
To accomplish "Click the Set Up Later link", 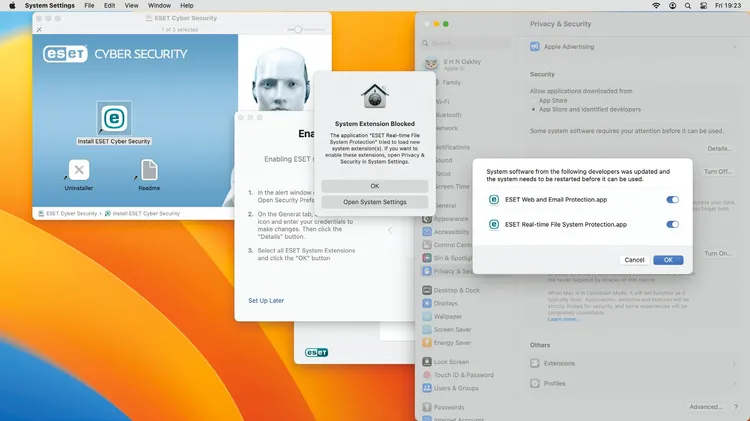I will [x=266, y=300].
